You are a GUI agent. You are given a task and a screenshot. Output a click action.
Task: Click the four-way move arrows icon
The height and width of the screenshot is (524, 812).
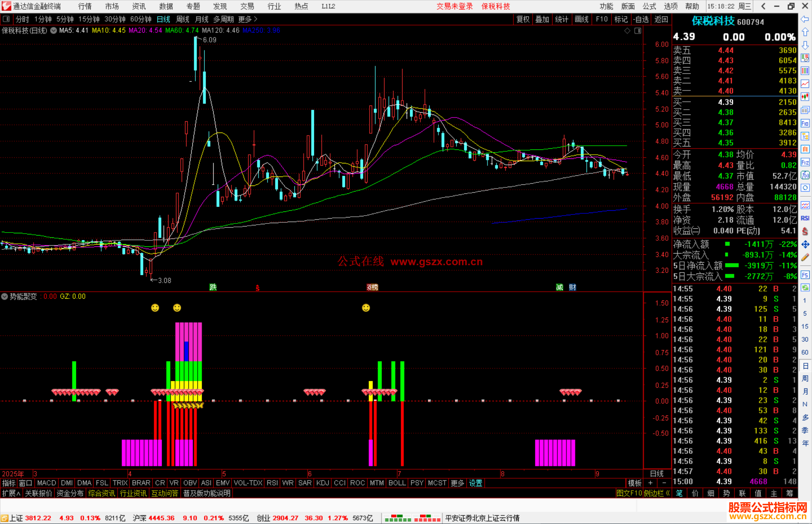805,245
